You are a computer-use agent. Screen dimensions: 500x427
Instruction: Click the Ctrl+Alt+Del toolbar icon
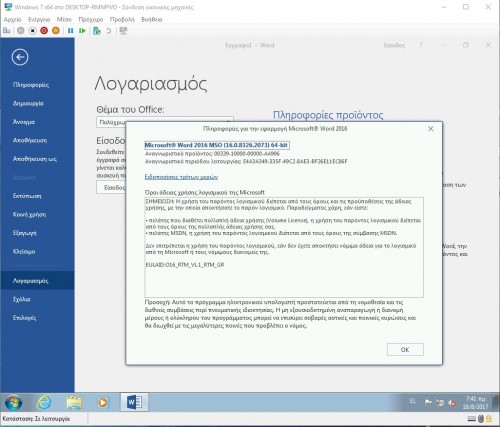pos(7,31)
